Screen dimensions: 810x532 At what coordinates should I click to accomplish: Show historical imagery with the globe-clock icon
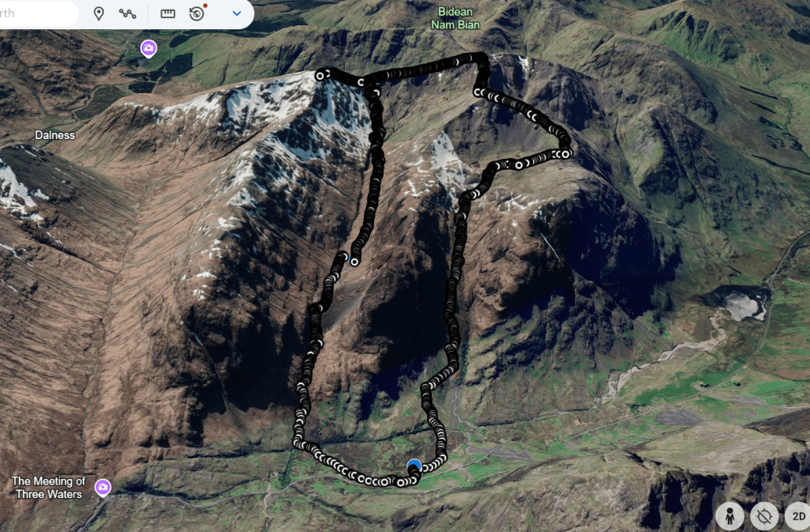click(x=197, y=13)
